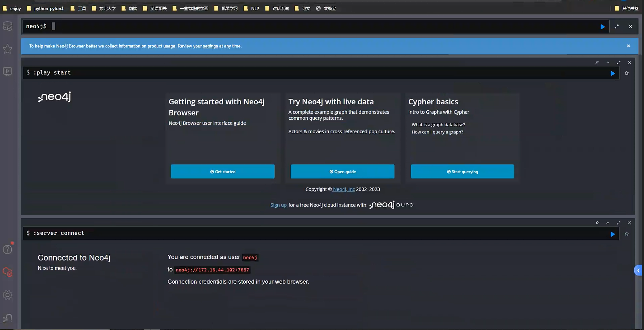
Task: Open the About Neo4j sidebar icon
Action: click(x=8, y=318)
